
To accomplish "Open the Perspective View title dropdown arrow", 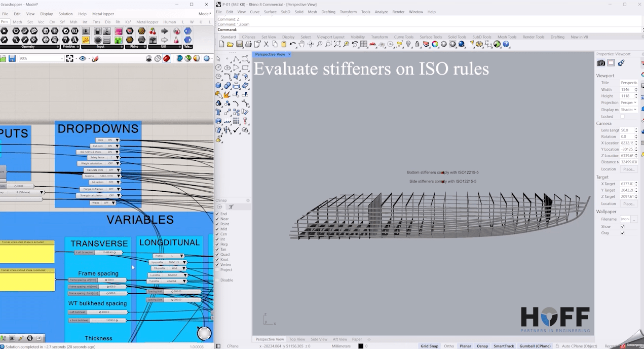I will [289, 54].
